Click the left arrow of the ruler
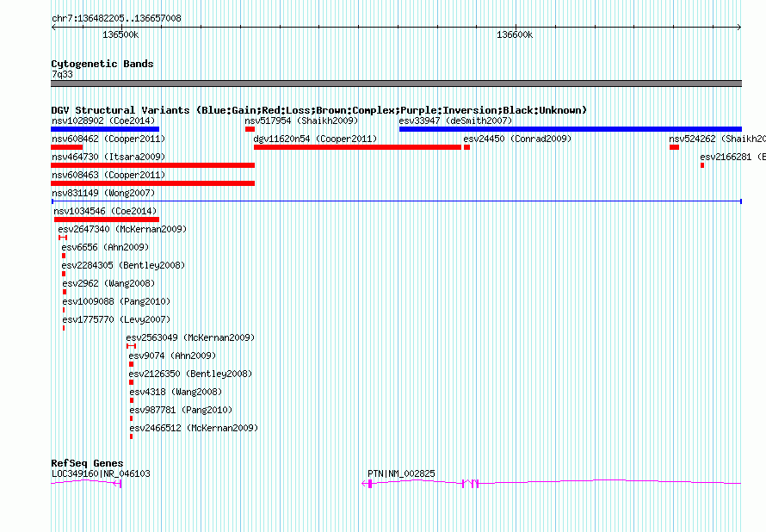 53,28
